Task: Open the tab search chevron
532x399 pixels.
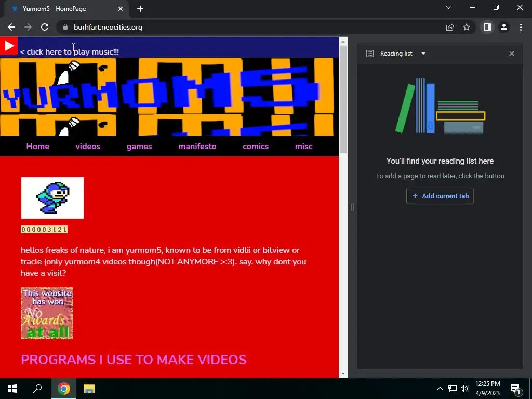Action: click(x=448, y=7)
